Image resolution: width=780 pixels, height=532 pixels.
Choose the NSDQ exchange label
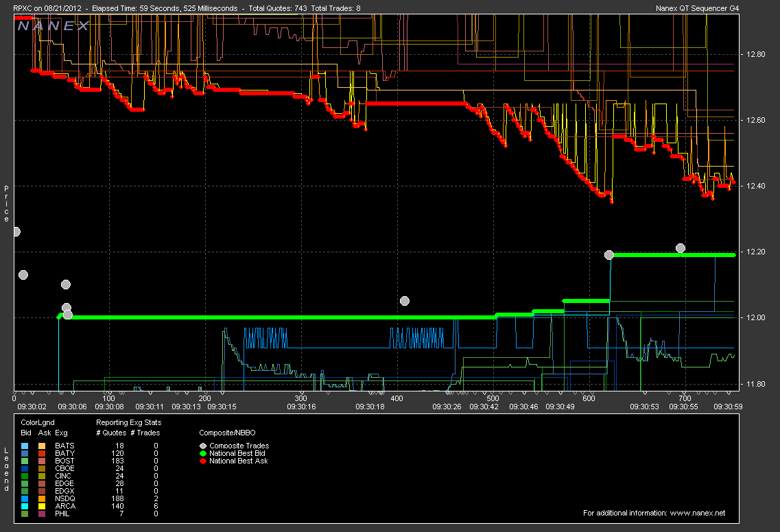65,498
